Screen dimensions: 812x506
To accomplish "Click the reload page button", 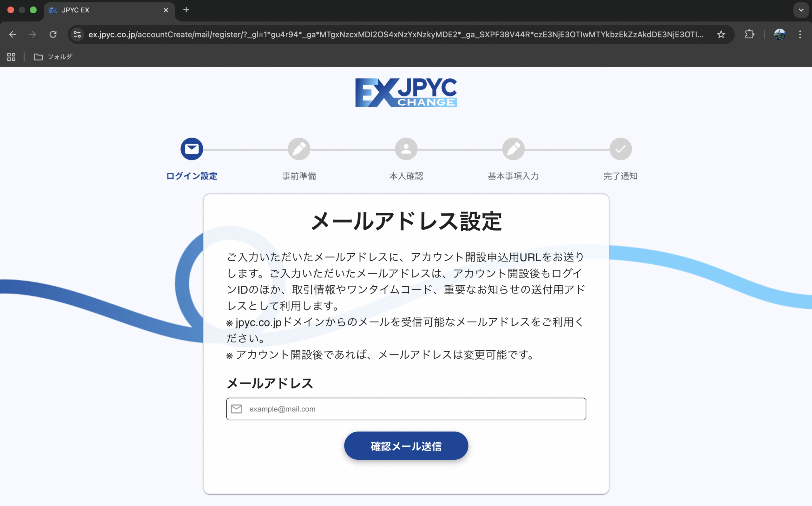I will click(53, 35).
